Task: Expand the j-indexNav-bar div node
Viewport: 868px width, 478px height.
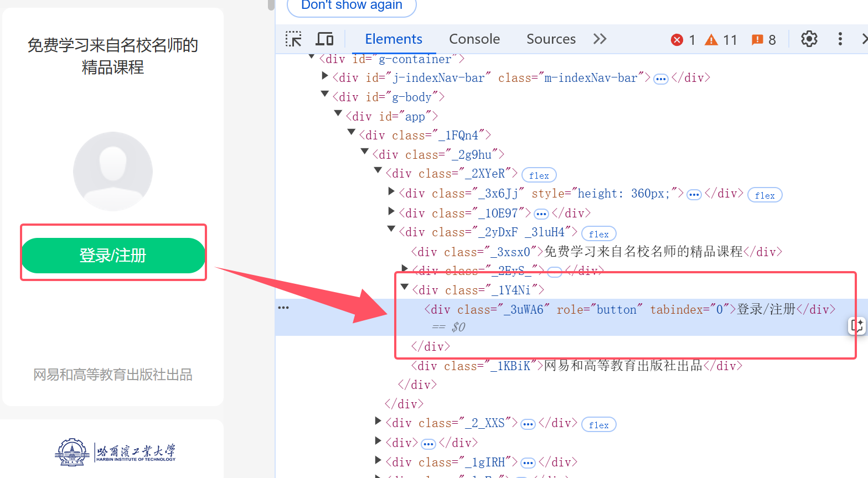Action: (x=325, y=76)
